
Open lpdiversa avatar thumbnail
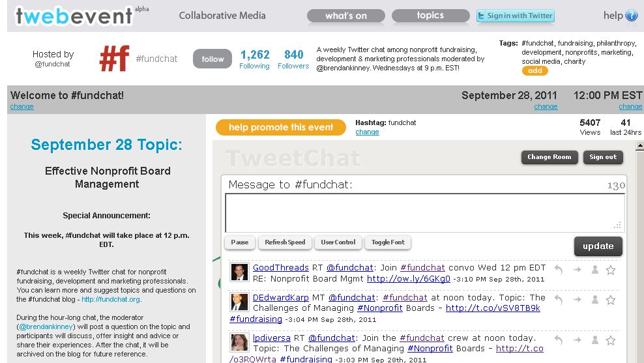(x=239, y=342)
